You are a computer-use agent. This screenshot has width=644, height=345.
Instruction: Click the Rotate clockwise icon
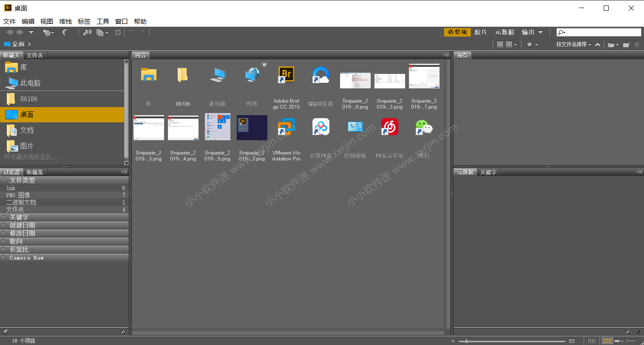click(x=142, y=32)
